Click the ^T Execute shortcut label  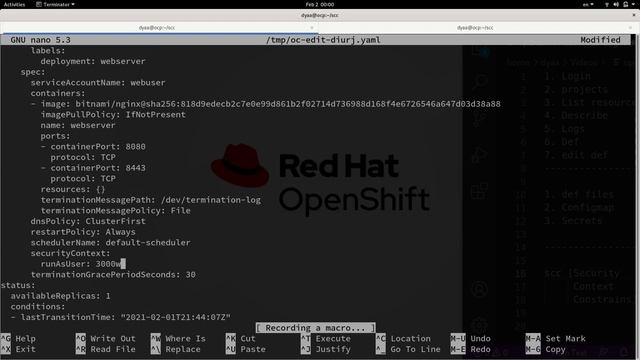tap(326, 339)
